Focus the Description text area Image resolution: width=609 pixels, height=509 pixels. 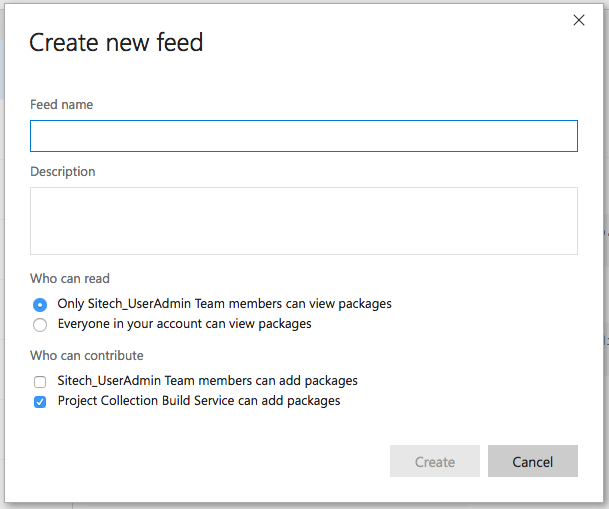[x=303, y=220]
